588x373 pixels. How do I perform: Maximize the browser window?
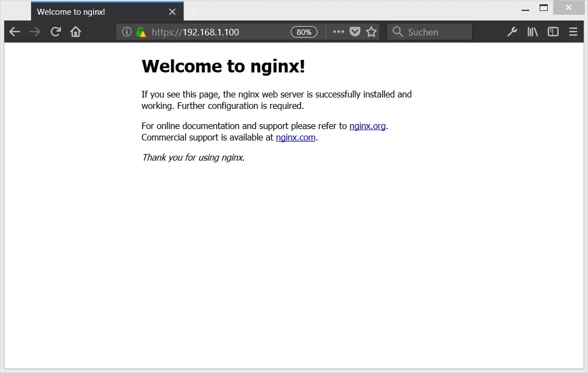coord(543,8)
